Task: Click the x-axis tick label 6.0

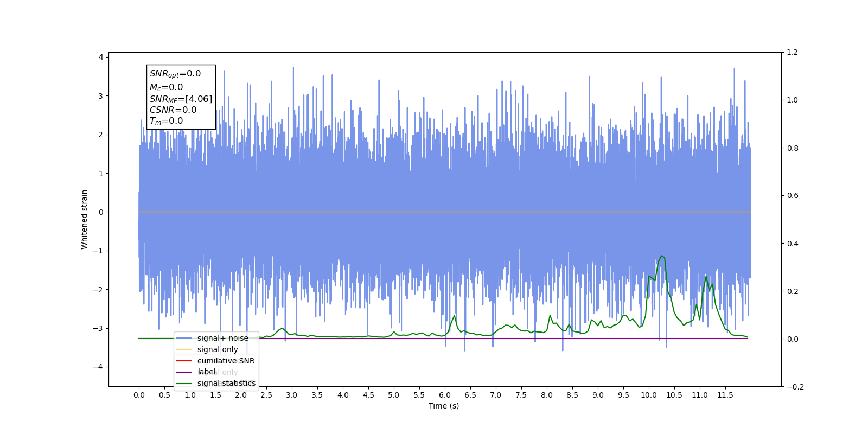Action: pyautogui.click(x=445, y=395)
